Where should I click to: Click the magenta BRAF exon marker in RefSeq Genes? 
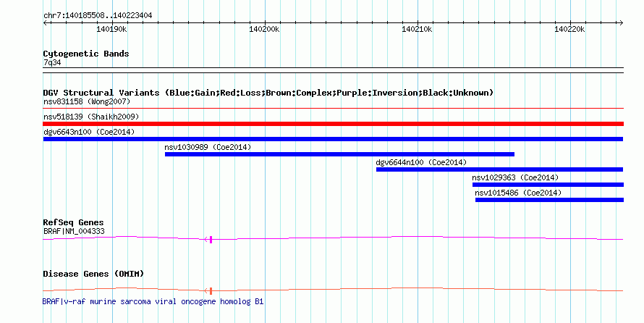[211, 240]
